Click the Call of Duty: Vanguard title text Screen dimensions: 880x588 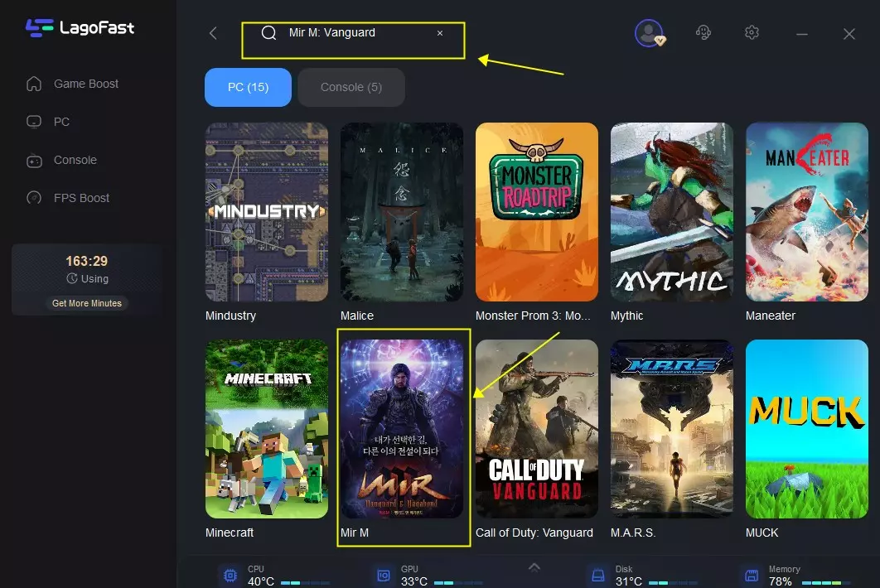tap(534, 533)
